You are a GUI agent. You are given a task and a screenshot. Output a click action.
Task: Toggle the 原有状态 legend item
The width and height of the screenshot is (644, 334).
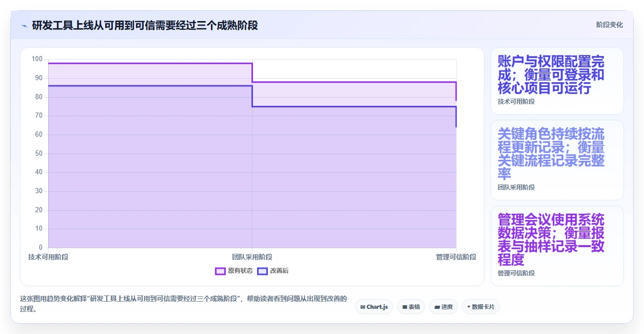[x=234, y=271]
